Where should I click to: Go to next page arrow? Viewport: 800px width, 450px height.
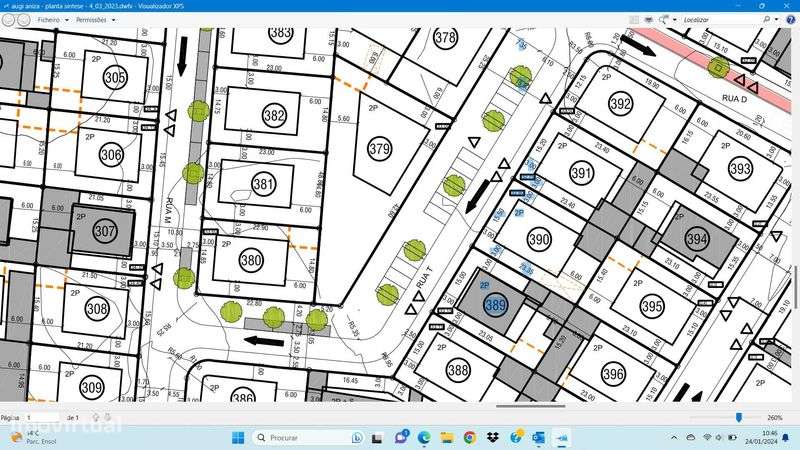point(108,417)
